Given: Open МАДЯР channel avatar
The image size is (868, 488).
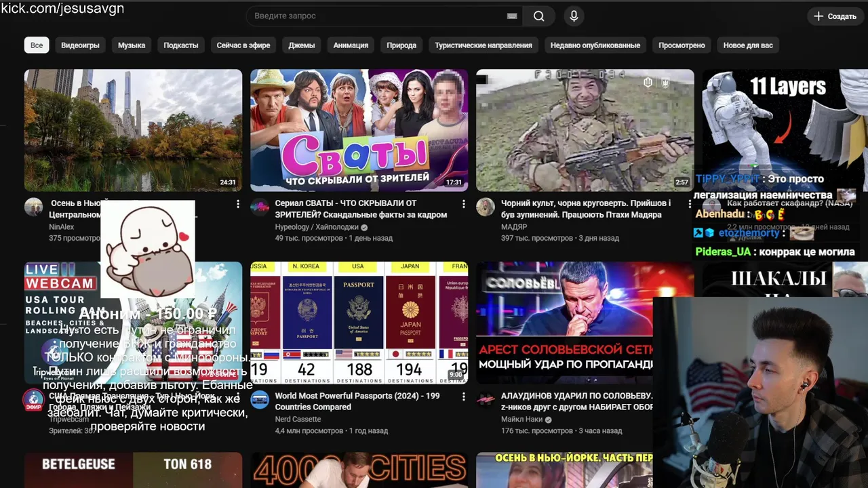Looking at the screenshot, I should (486, 207).
